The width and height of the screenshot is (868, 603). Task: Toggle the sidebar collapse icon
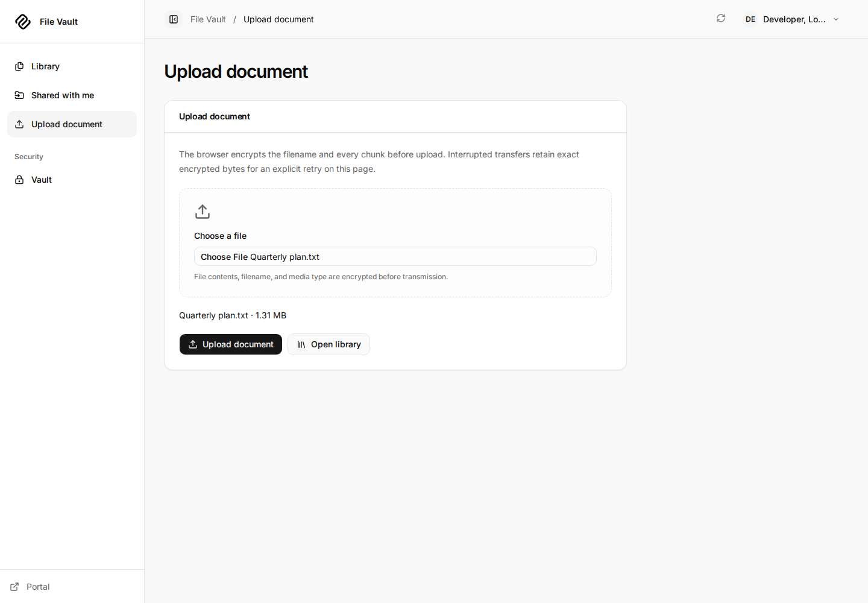pyautogui.click(x=174, y=19)
